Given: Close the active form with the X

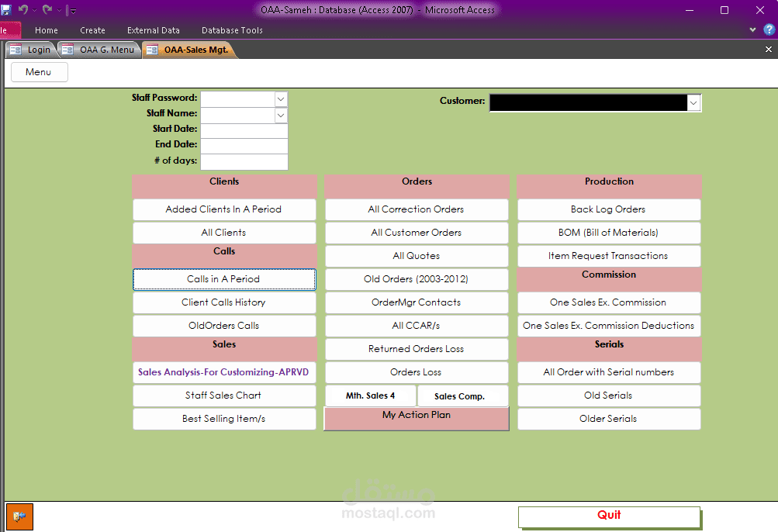Looking at the screenshot, I should [767, 48].
